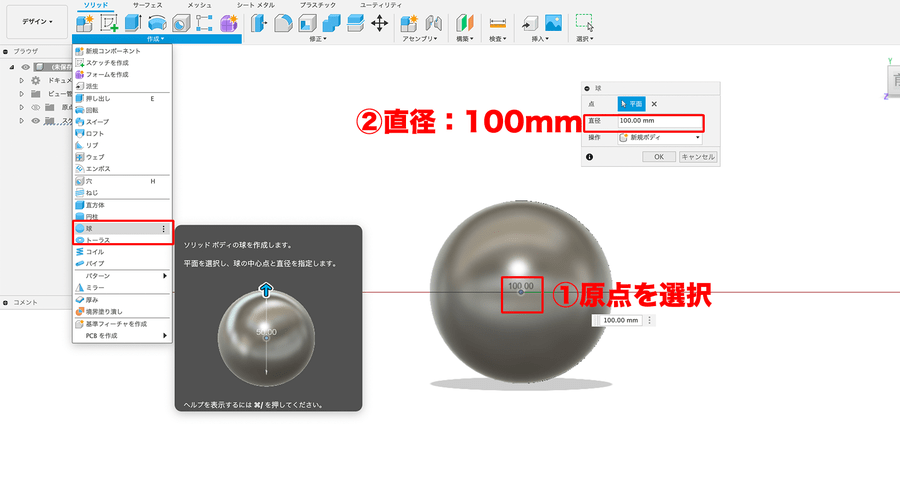This screenshot has width=900, height=482.
Task: Collapse the ブラウザ panel
Action: pos(5,52)
